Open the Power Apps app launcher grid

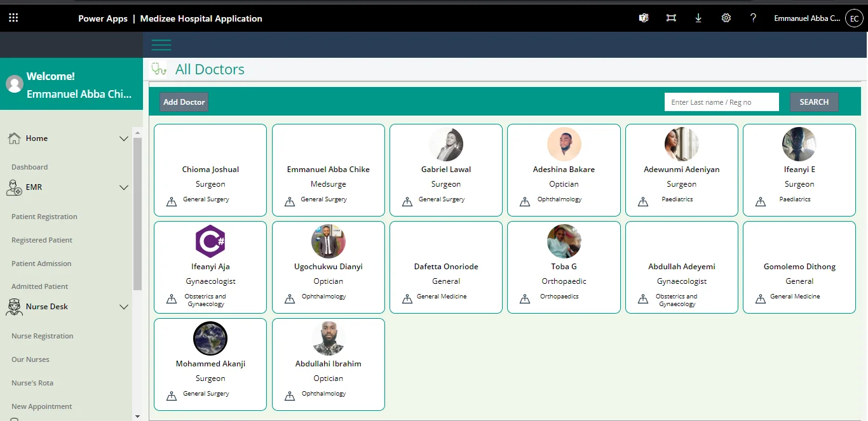tap(13, 18)
